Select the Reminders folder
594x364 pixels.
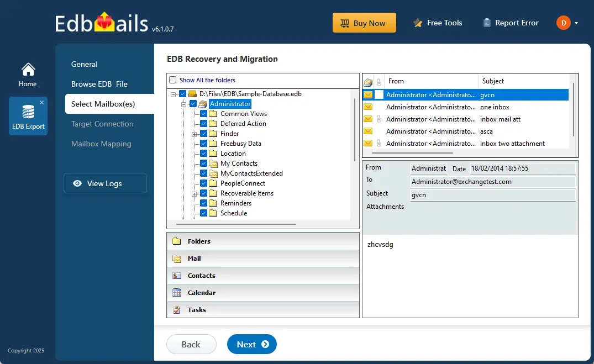tap(235, 203)
